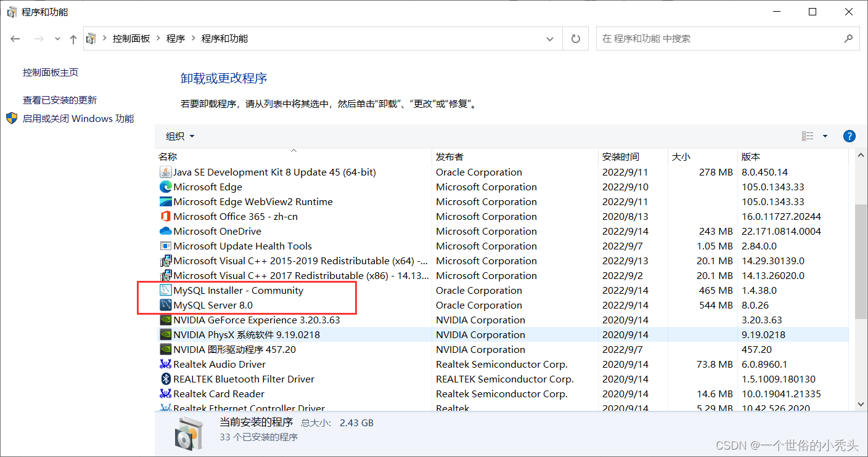This screenshot has width=868, height=457.
Task: Click version 22.171.0814.0004 of OneDrive
Action: click(782, 231)
